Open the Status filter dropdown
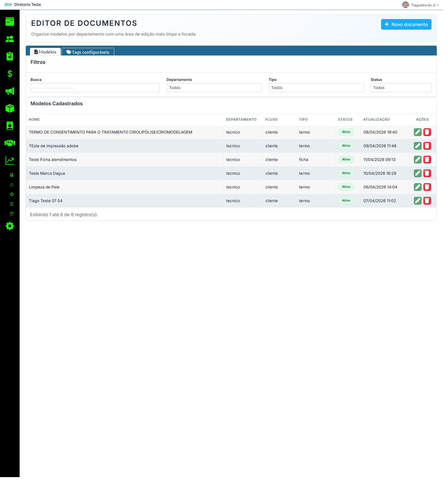 coord(401,87)
